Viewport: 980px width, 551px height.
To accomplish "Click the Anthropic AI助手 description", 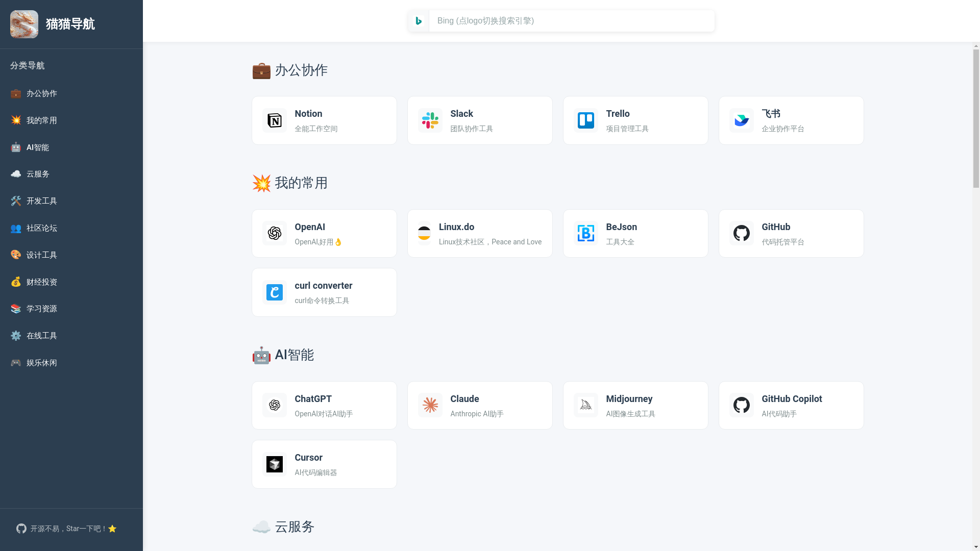I will tap(477, 414).
